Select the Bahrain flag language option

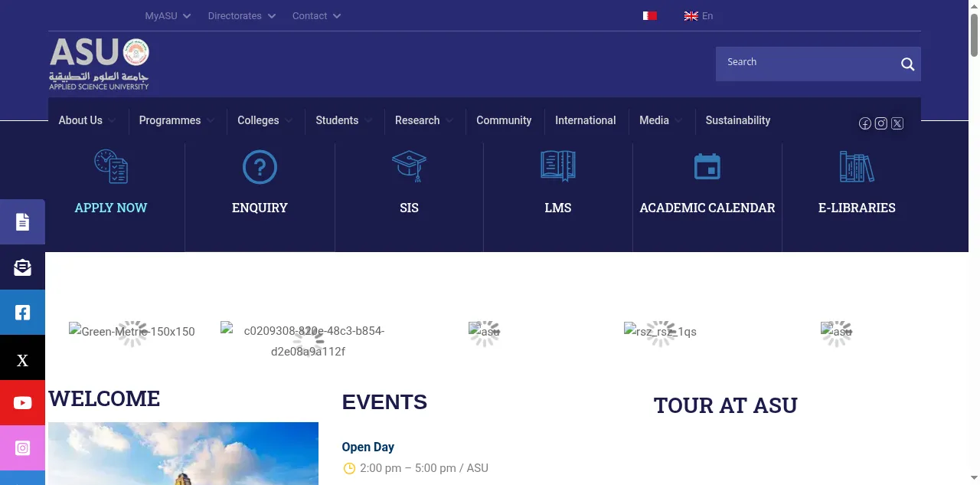650,16
